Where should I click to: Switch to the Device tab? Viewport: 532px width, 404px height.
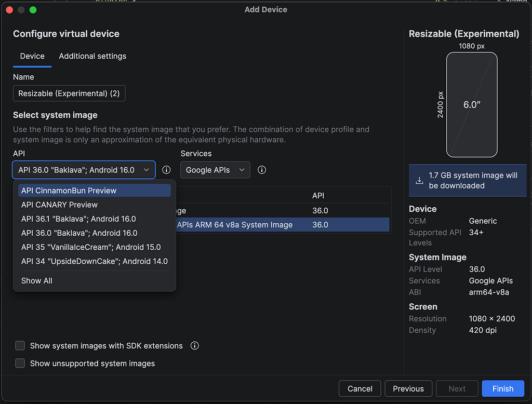(x=32, y=56)
